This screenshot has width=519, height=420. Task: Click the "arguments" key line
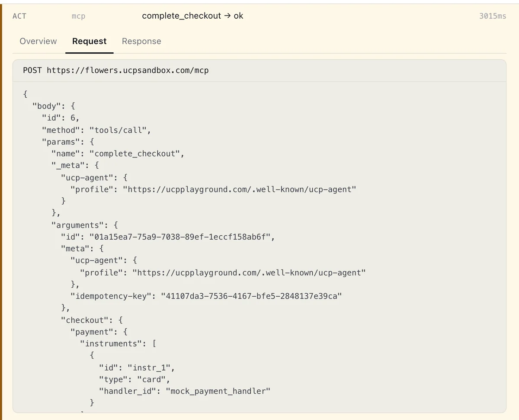[85, 225]
